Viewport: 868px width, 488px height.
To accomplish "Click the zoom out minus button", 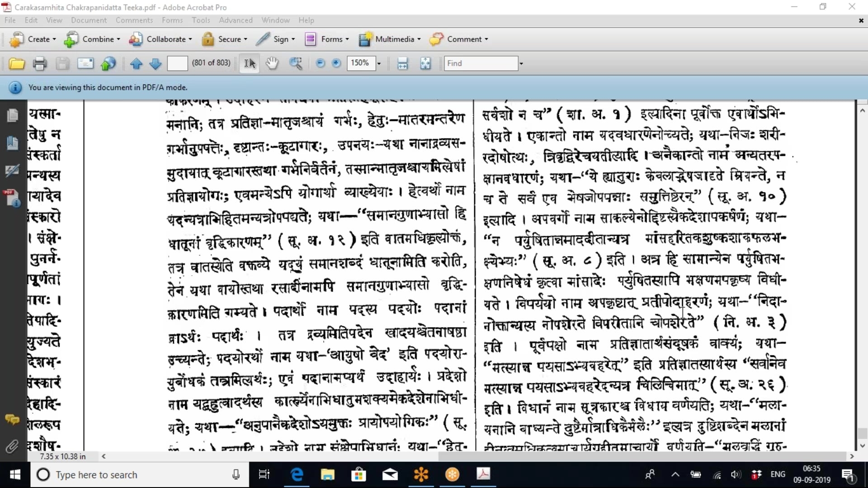I will [320, 63].
